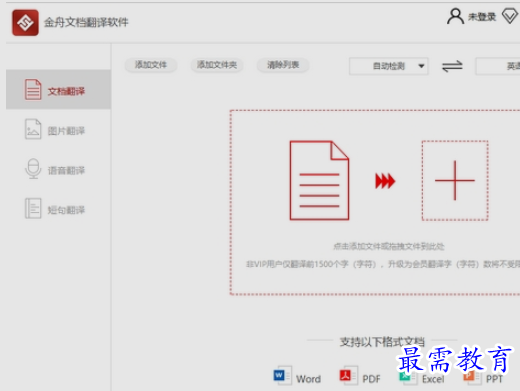The height and width of the screenshot is (391, 520).
Task: Select the 文档翻译 sidebar tab
Action: (58, 90)
